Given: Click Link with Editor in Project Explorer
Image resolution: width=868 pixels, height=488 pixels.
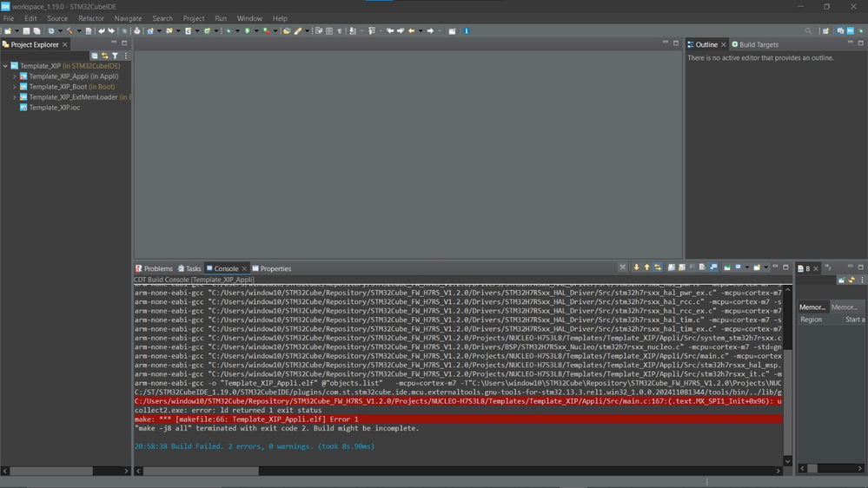Looking at the screenshot, I should pos(104,56).
